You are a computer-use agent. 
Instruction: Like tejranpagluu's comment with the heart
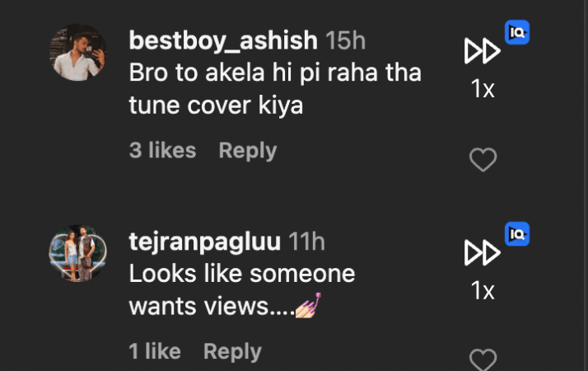tap(483, 359)
